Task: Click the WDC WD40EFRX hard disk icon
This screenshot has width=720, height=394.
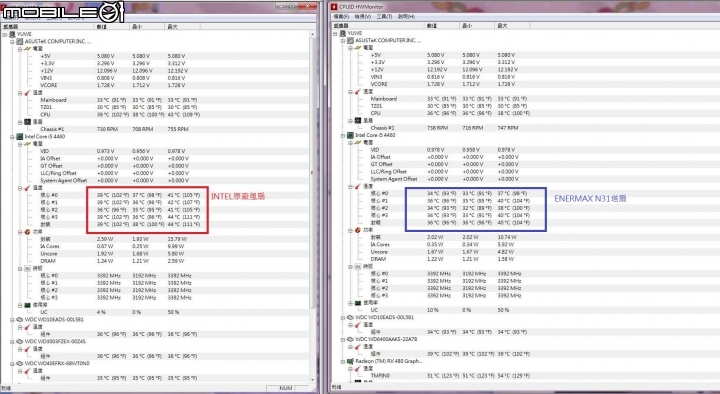Action: (20, 363)
